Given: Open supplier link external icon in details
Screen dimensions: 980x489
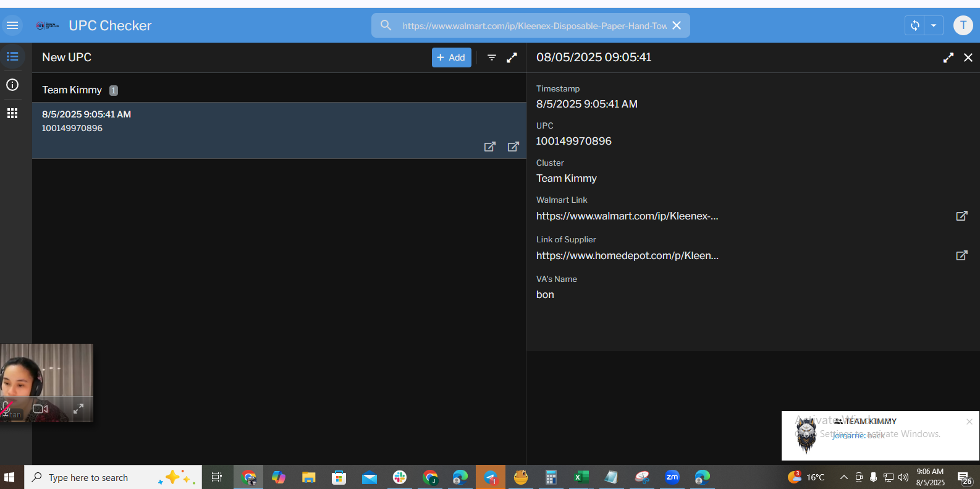Looking at the screenshot, I should pyautogui.click(x=961, y=255).
